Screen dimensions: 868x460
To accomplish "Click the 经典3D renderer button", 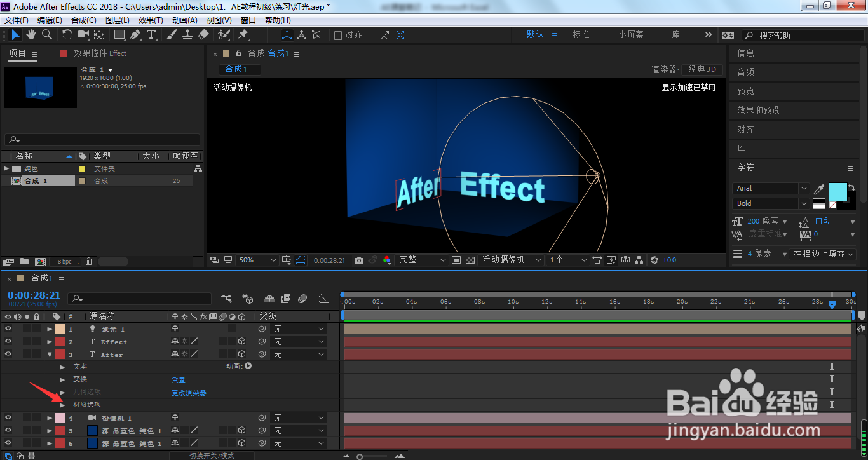I will (702, 69).
